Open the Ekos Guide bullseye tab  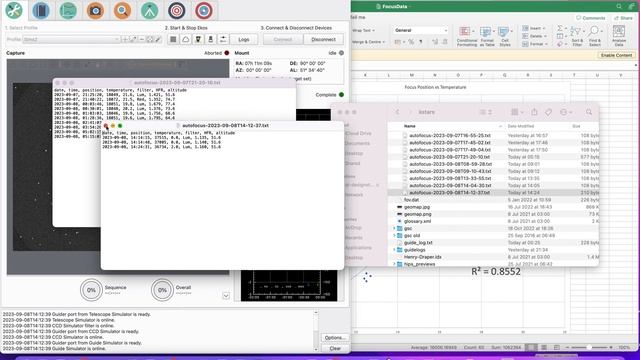204,10
